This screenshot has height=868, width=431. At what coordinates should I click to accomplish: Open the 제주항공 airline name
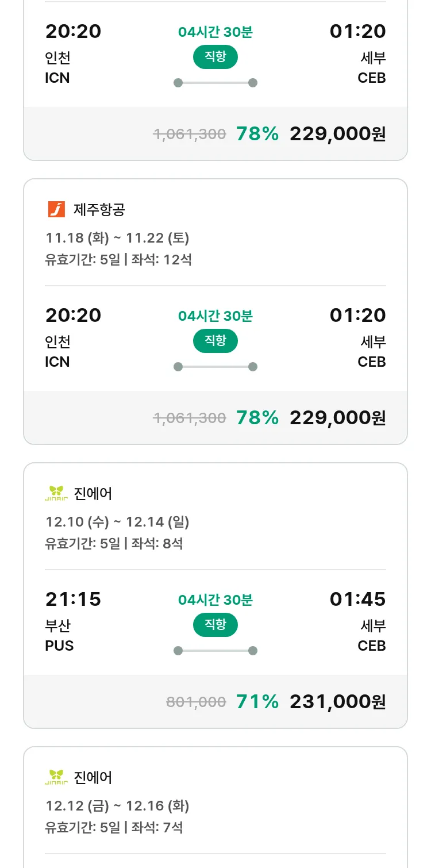coord(99,209)
